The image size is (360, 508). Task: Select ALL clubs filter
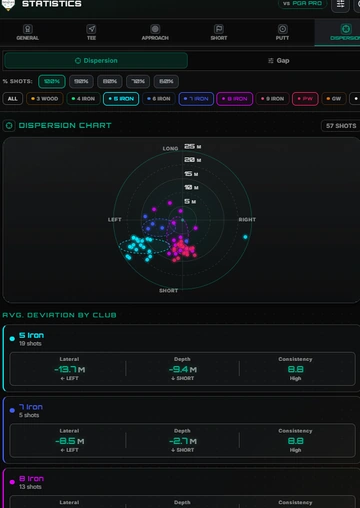coord(13,99)
